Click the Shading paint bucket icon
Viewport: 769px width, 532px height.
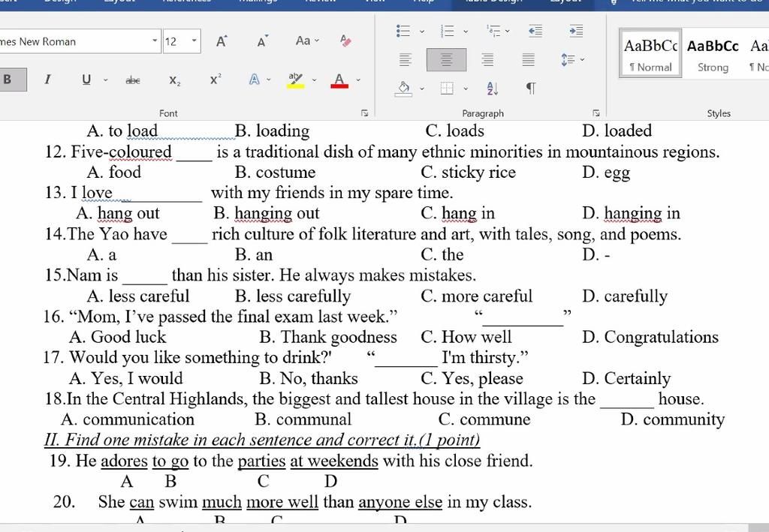coord(403,89)
